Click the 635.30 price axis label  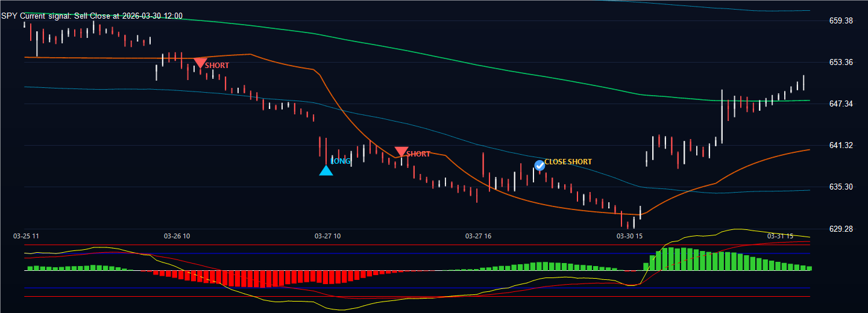(841, 187)
